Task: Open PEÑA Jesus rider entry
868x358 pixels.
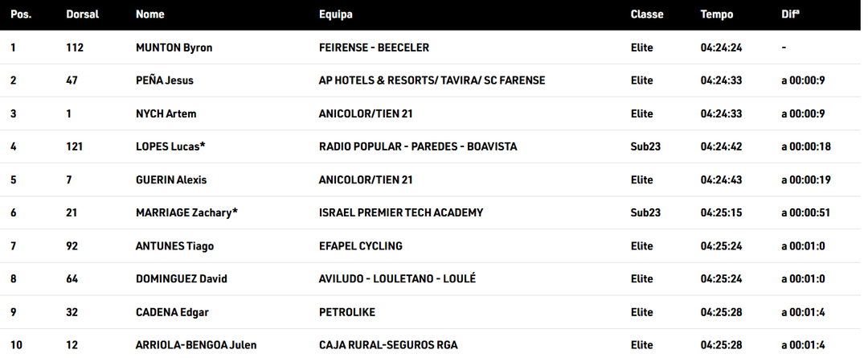Action: 164,80
